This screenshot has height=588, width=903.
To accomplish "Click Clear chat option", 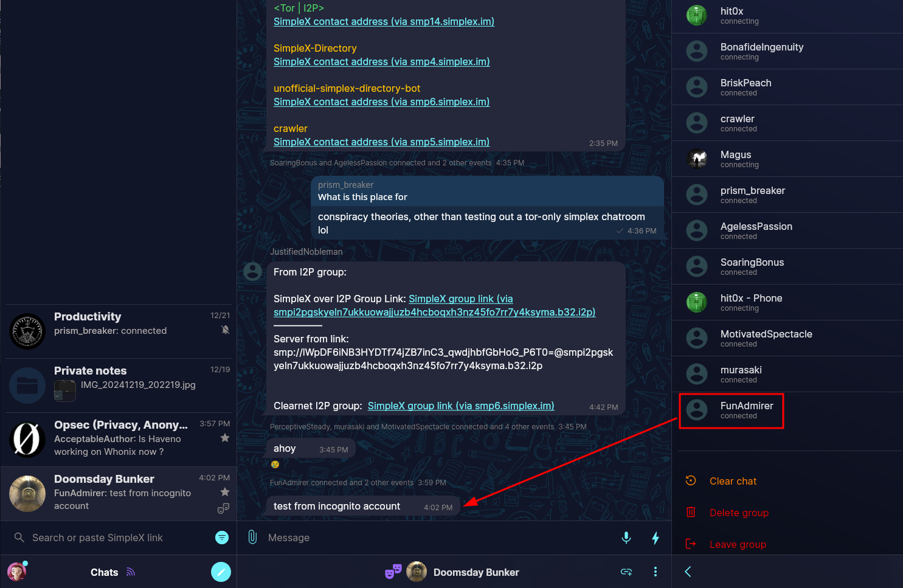I will pos(733,481).
